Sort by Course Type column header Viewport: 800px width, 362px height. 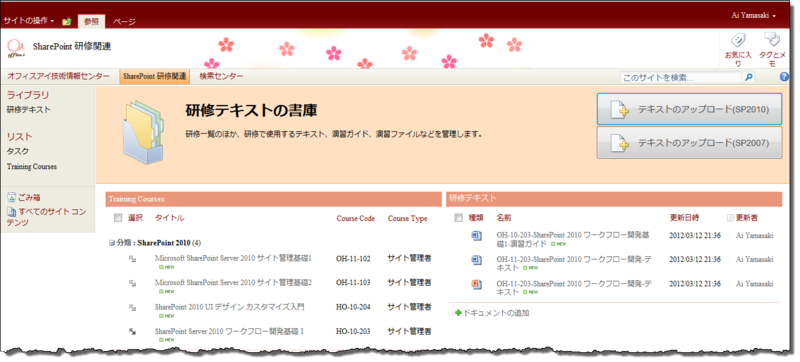point(407,218)
